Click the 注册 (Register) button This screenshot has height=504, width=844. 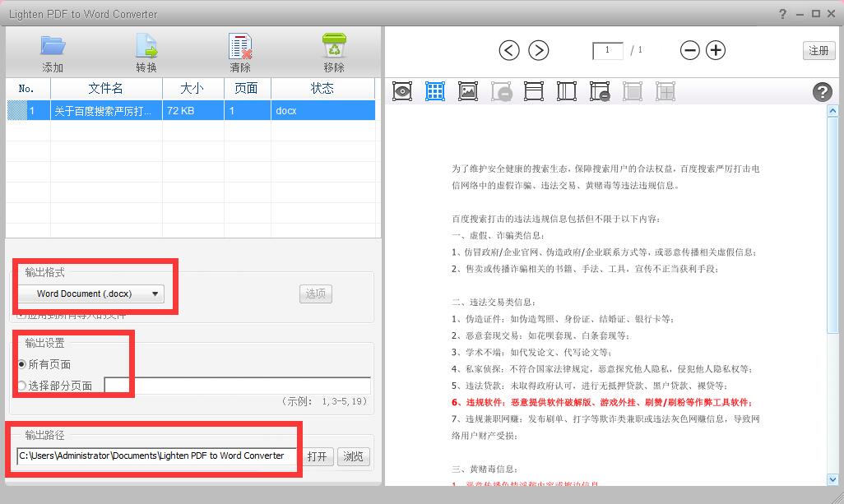tap(818, 50)
